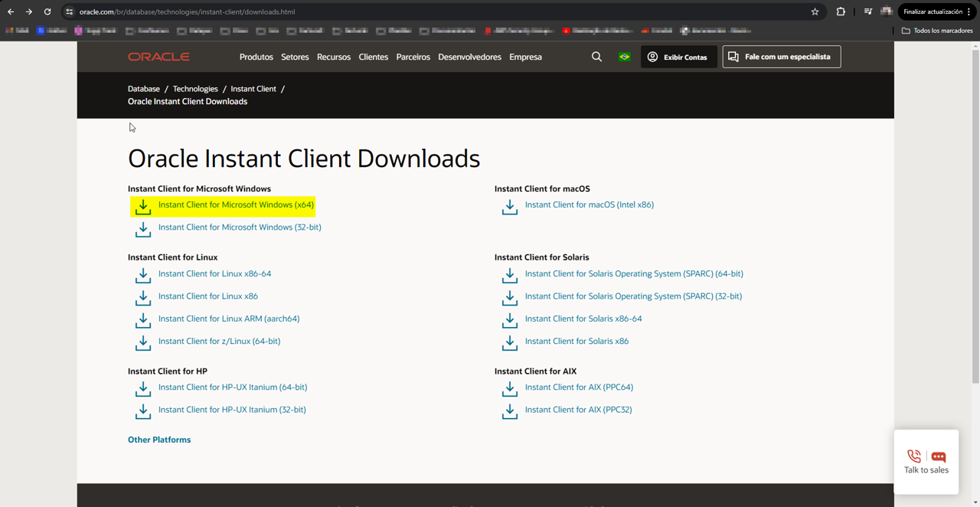This screenshot has height=507, width=980.
Task: Click Fale com um especialista button
Action: point(782,57)
